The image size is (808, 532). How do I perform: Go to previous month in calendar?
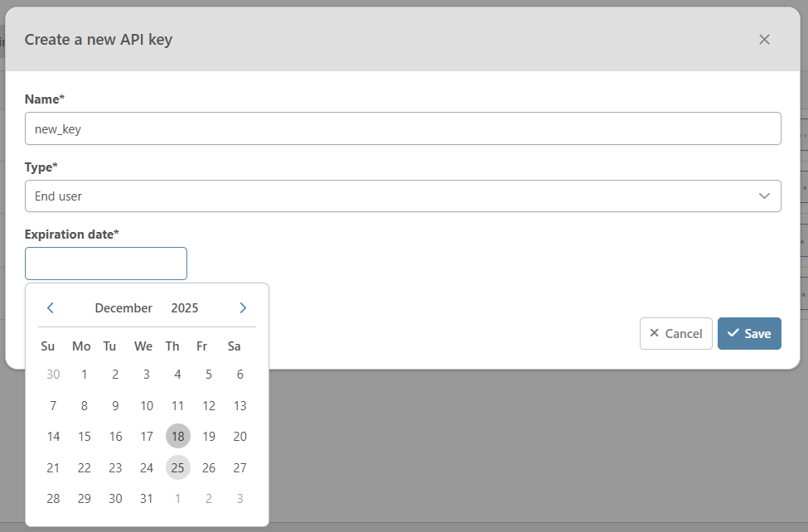(51, 308)
